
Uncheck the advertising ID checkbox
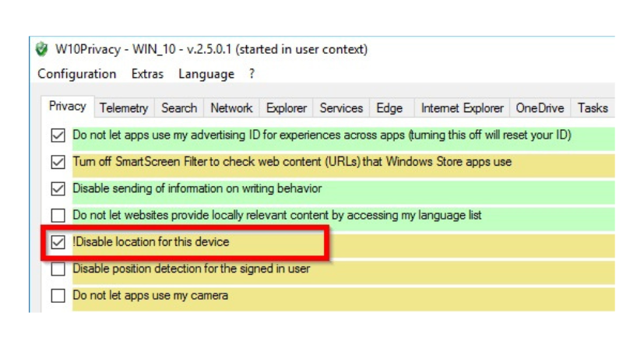(58, 135)
